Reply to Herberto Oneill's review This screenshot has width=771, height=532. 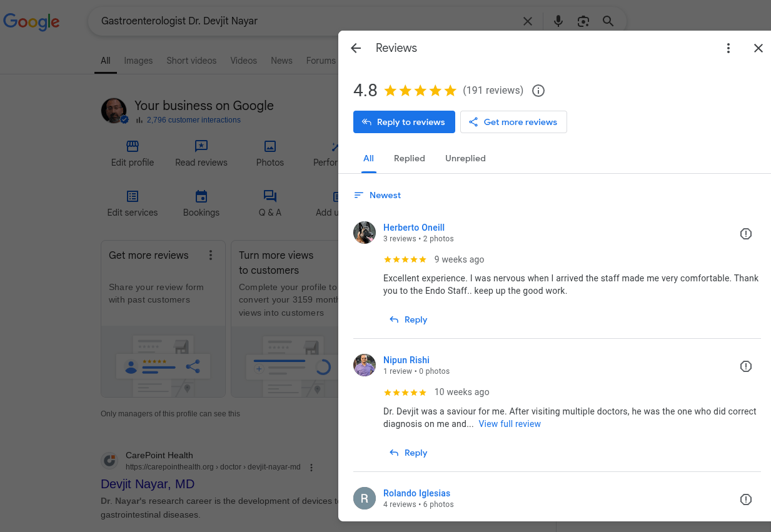coord(408,319)
